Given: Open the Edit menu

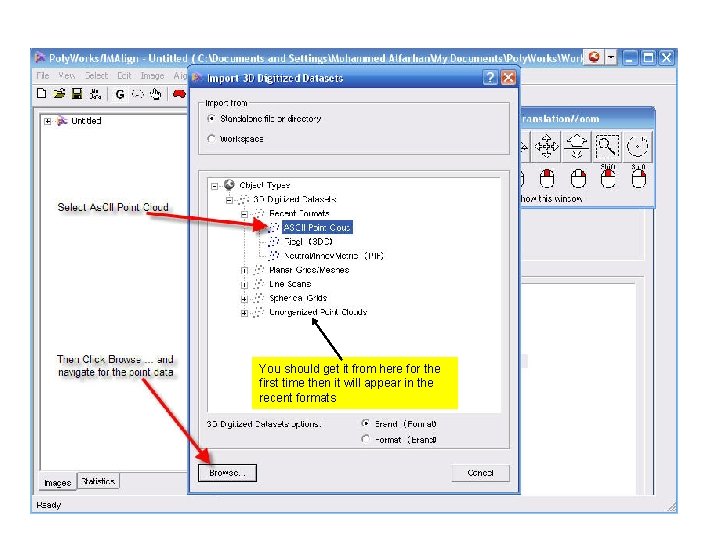Looking at the screenshot, I should click(x=124, y=75).
